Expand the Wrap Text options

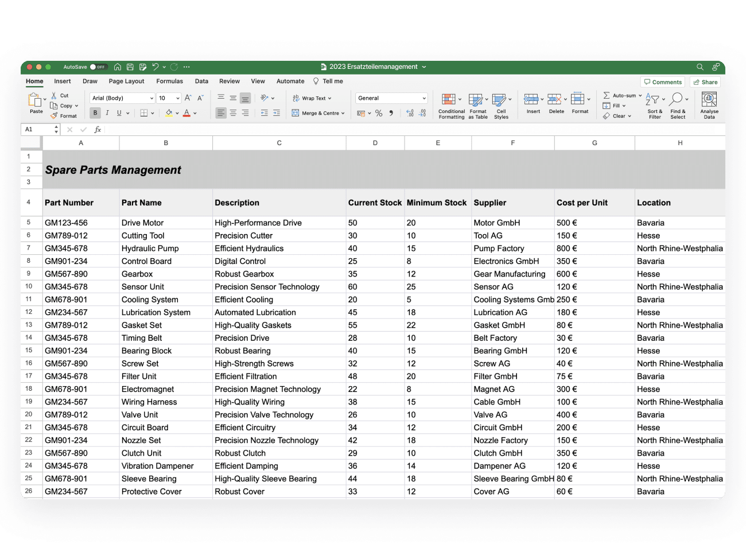click(x=330, y=99)
